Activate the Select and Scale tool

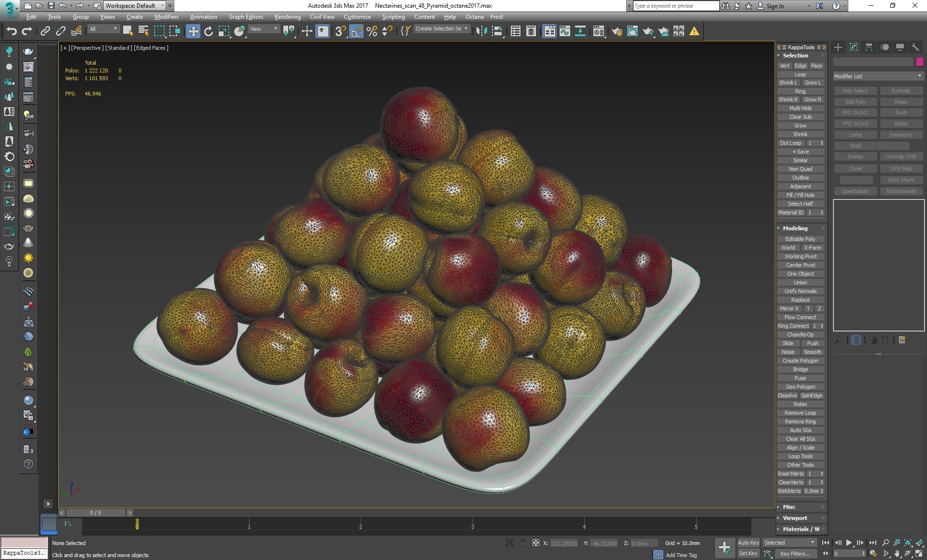(x=224, y=31)
